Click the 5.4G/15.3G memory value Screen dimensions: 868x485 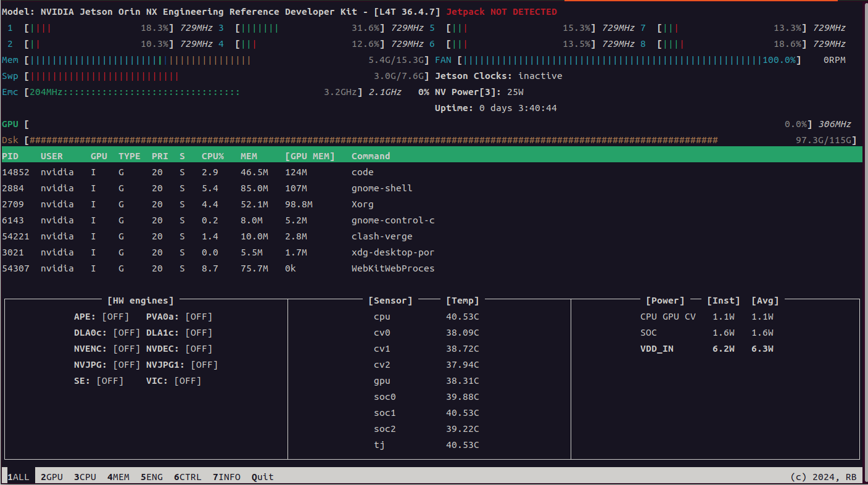point(396,60)
